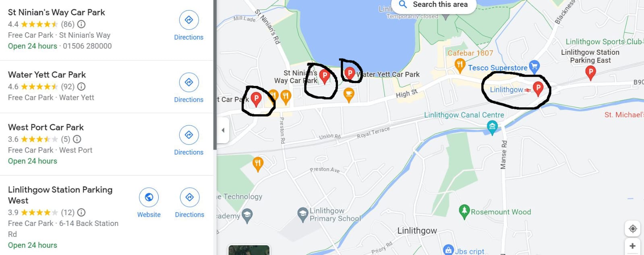Show rating info next to Water Yett (92) reviews

coord(81,86)
